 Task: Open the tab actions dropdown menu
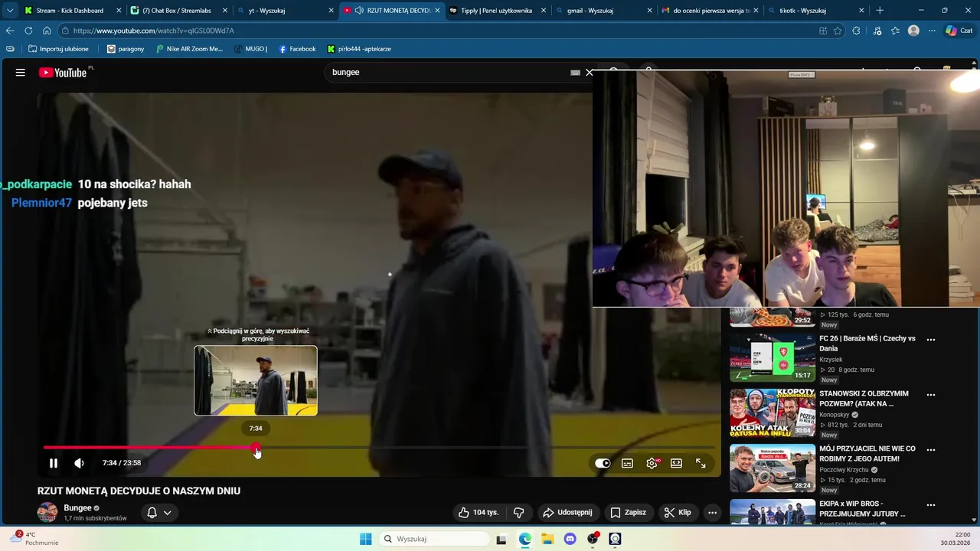[x=9, y=11]
